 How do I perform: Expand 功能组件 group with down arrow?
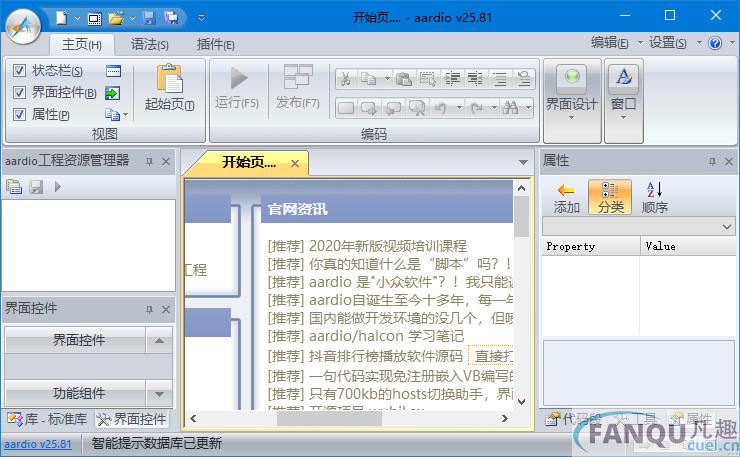pyautogui.click(x=159, y=393)
